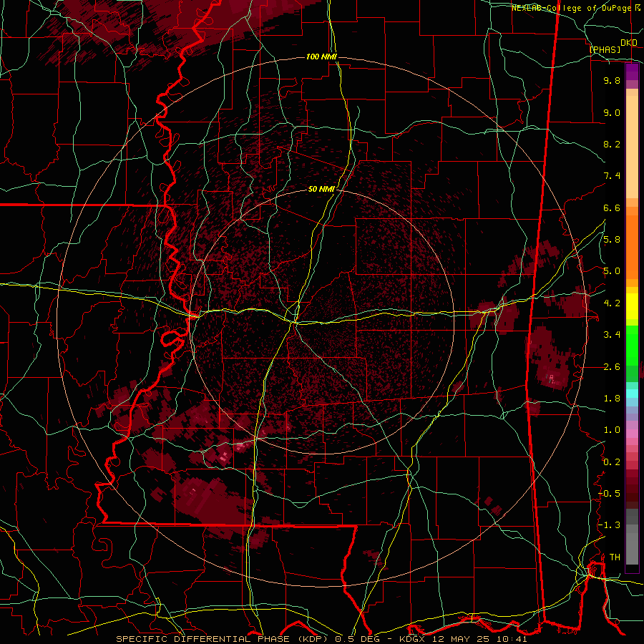
Task: Click the bright green band of the color bar
Action: click(632, 344)
